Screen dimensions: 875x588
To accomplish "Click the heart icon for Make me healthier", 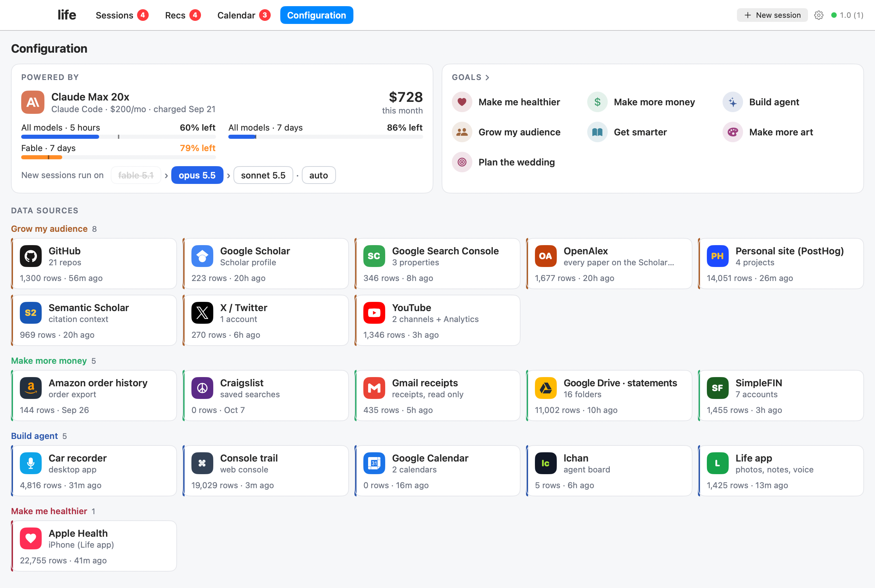I will click(x=462, y=102).
